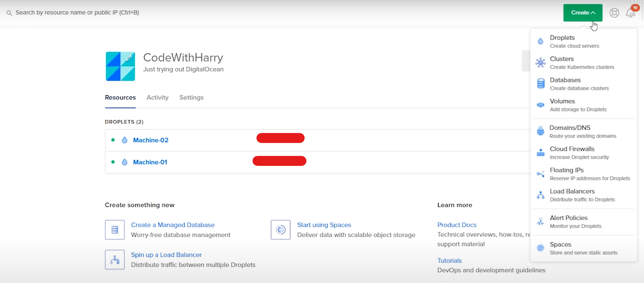The width and height of the screenshot is (644, 283).
Task: Select Load Balancers menu entry
Action: click(x=584, y=195)
